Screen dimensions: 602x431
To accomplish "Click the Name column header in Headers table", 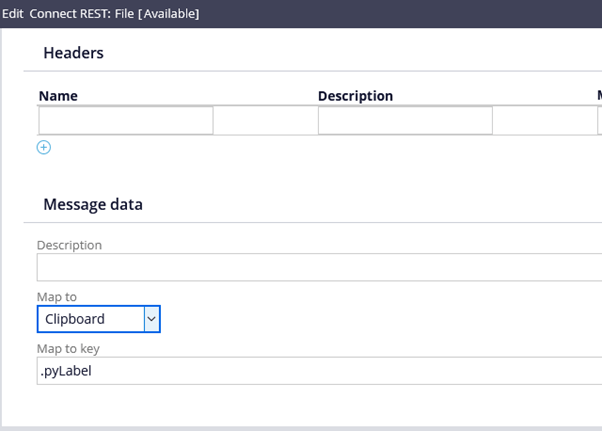I will pos(58,96).
